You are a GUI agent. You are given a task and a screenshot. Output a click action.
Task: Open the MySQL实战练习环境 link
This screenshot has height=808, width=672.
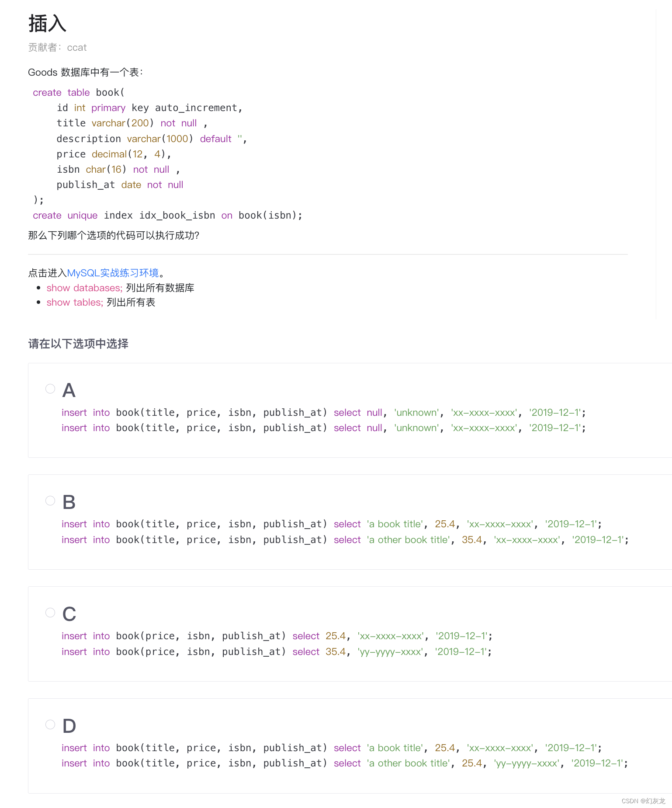(113, 273)
